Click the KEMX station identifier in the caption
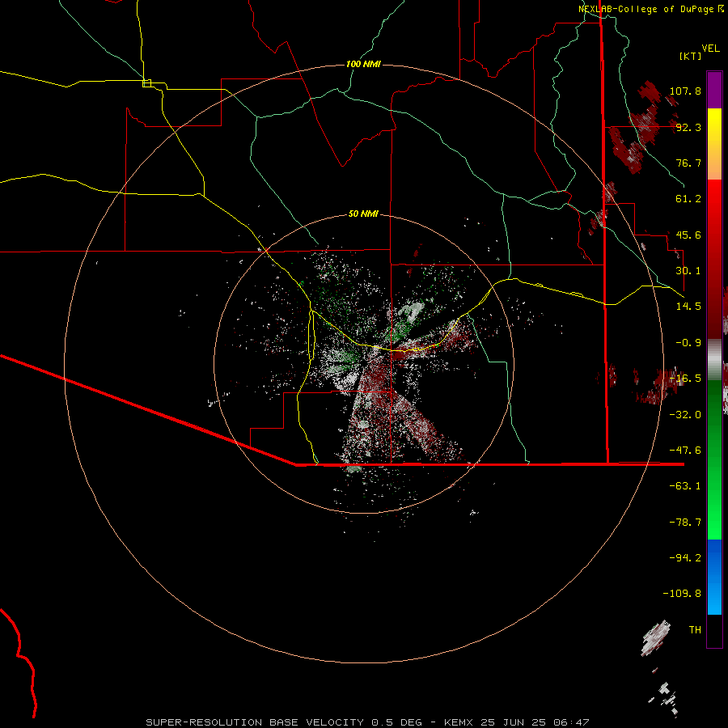 click(459, 722)
